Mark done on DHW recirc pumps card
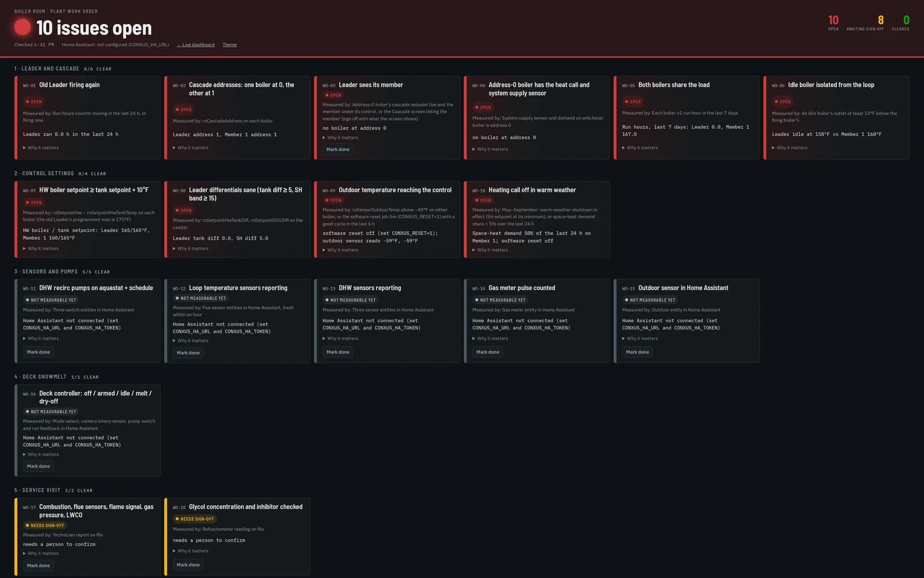Image resolution: width=924 pixels, height=578 pixels. point(38,352)
